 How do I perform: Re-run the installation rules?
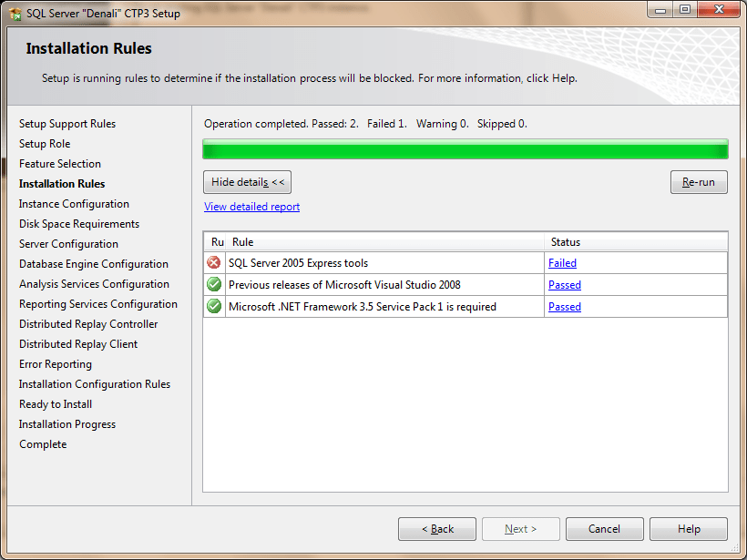tap(699, 182)
